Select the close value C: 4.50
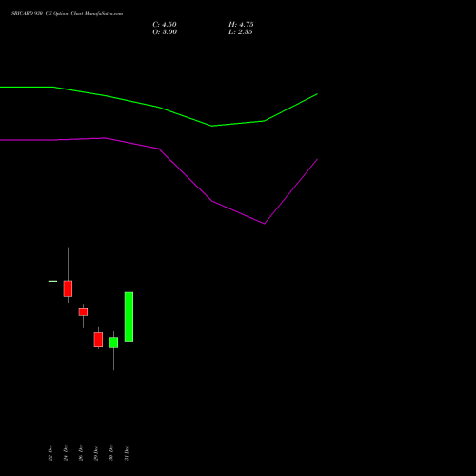Image resolution: width=476 pixels, height=476 pixels. [x=165, y=25]
